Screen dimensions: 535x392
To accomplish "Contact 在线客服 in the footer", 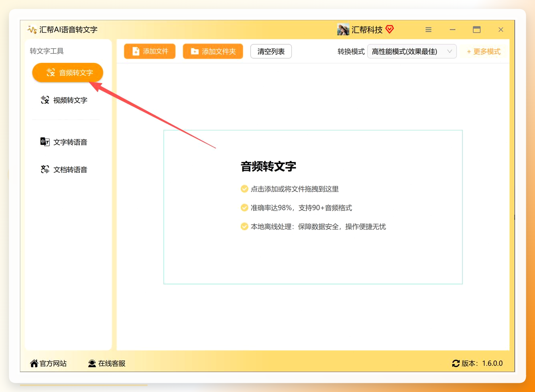I will [107, 363].
